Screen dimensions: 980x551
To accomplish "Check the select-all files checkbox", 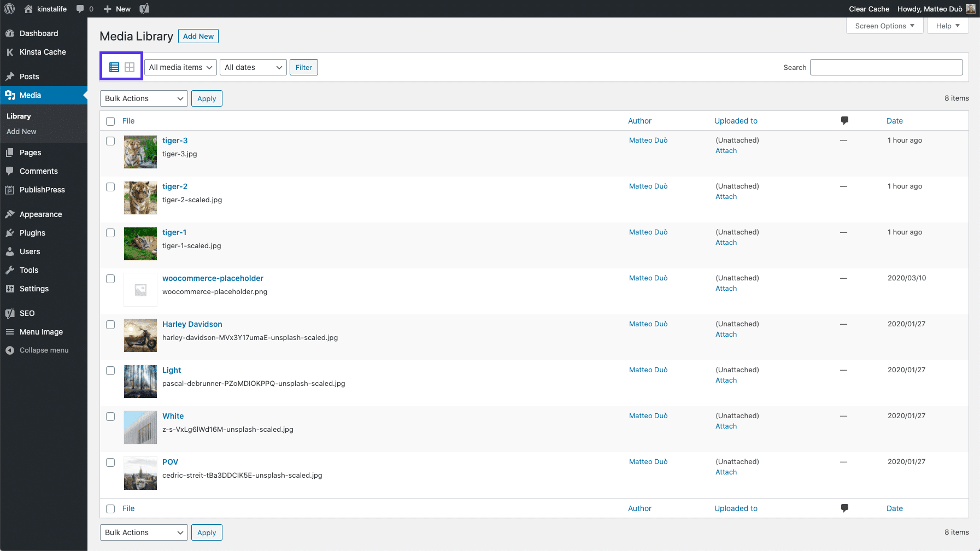I will click(110, 121).
